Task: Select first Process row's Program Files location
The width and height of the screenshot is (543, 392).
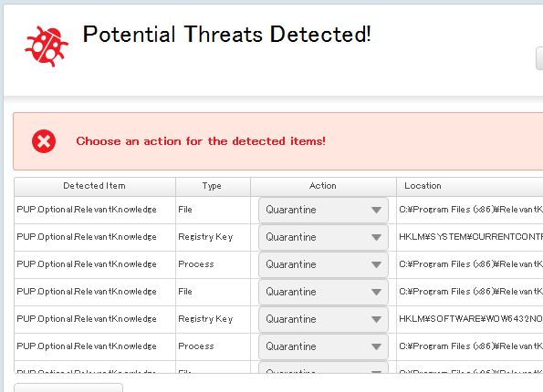Action: pyautogui.click(x=471, y=264)
